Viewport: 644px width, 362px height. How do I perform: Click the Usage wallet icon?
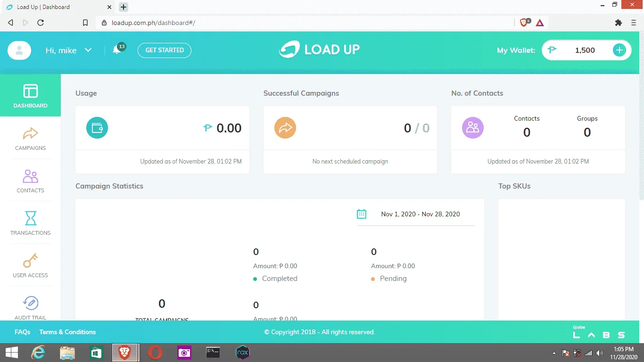(x=97, y=128)
